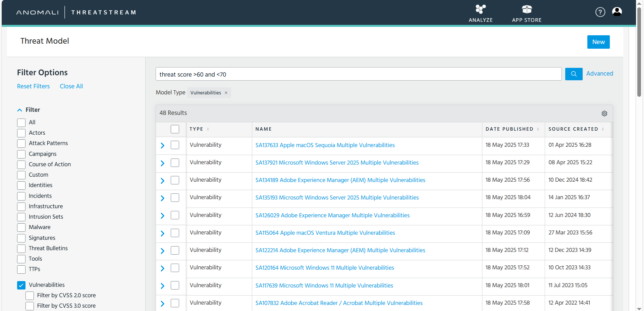The height and width of the screenshot is (311, 644).
Task: Check the Actors filter checkbox
Action: [21, 133]
